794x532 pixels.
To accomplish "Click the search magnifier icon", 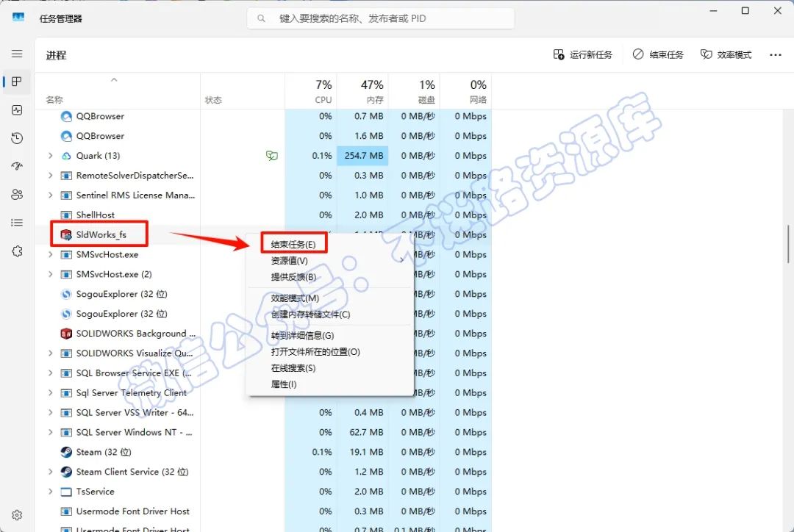I will [x=261, y=18].
